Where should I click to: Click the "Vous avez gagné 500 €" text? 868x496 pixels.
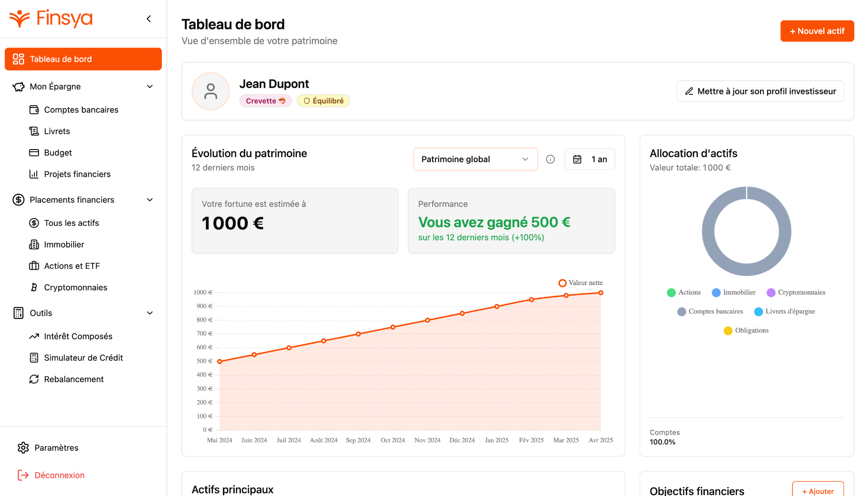coord(494,222)
